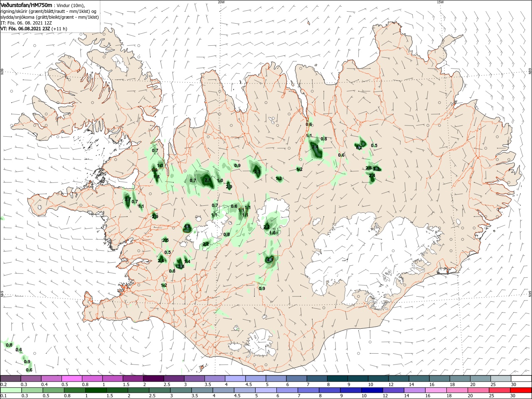
Task: Click the 1.9 precipitation value in west Iceland
Action: coord(154,170)
